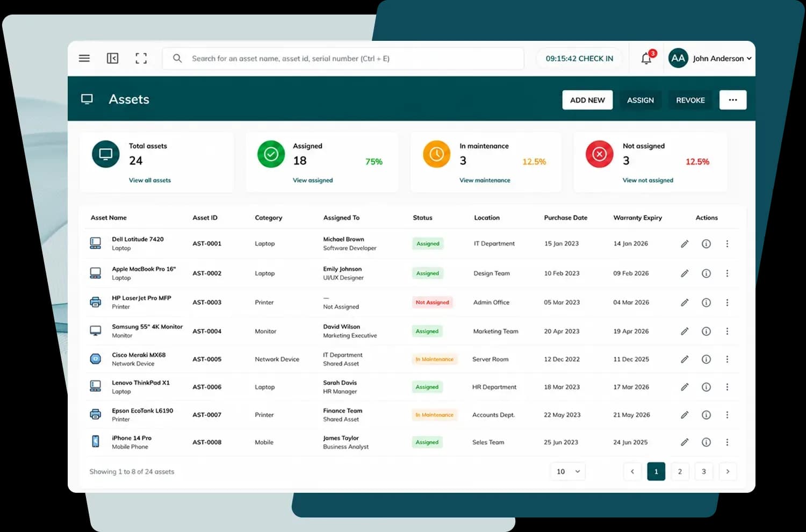Screen dimensions: 806x532
Task: Open the three-dots more actions button
Action: [x=733, y=100]
